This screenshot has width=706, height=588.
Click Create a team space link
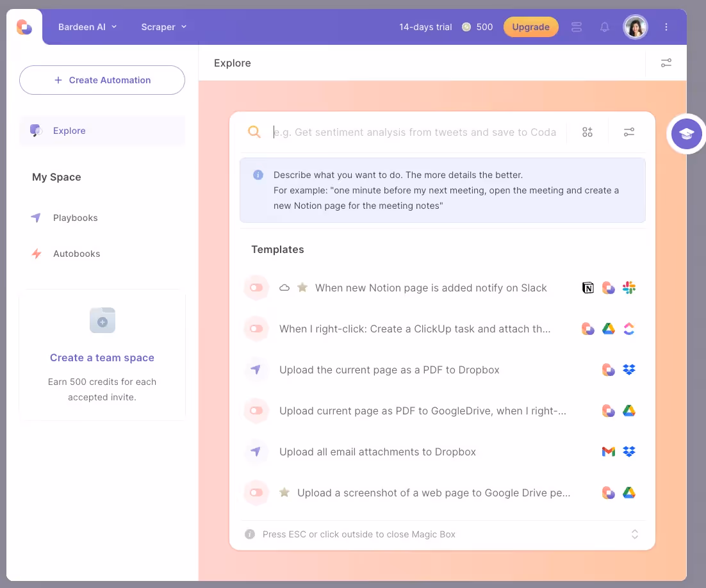103,357
